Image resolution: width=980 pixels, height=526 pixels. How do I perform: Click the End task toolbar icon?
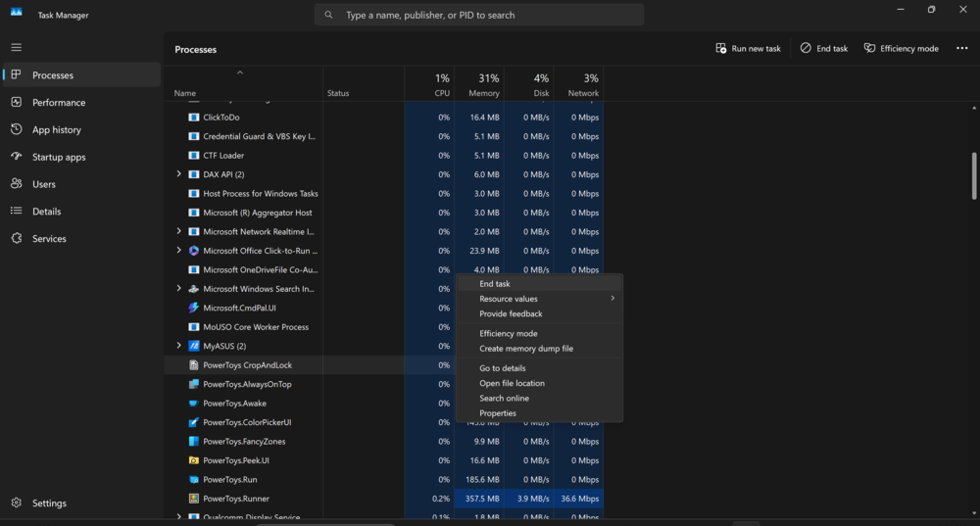coord(806,48)
